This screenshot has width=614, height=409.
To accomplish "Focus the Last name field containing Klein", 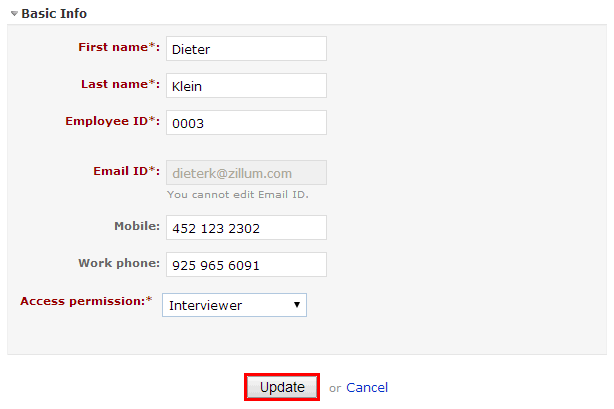I will tap(245, 86).
